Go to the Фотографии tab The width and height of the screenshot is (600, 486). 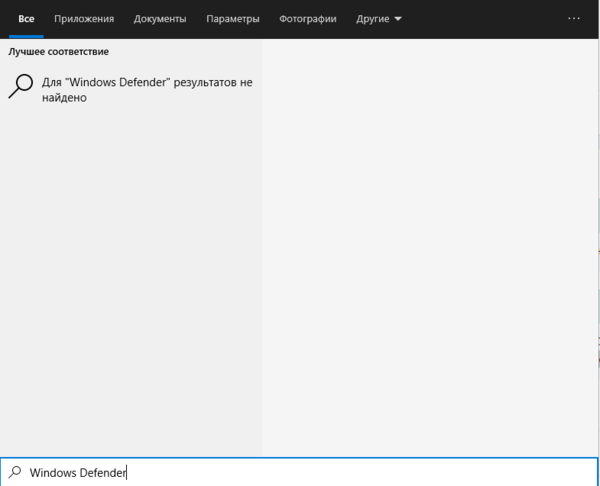pos(308,19)
